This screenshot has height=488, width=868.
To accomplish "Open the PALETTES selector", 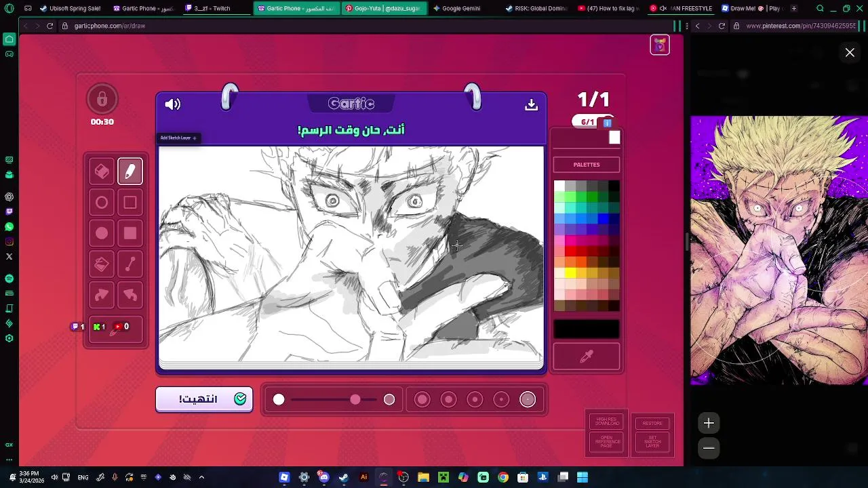I will [x=587, y=165].
